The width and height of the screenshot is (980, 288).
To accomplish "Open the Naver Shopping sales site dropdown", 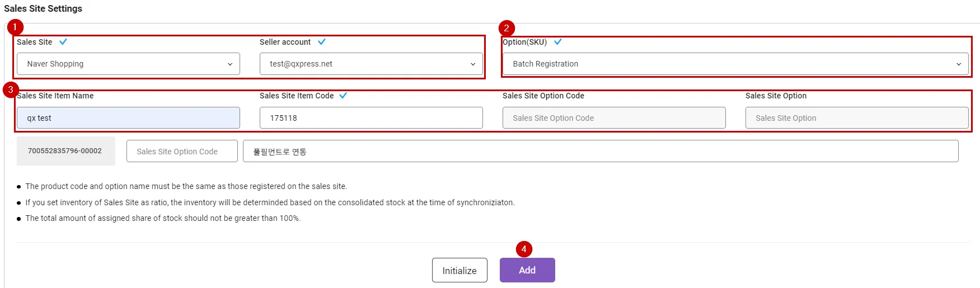I will 128,64.
